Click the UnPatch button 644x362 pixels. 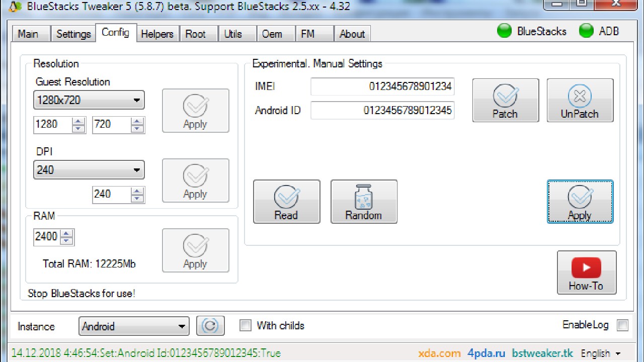click(580, 100)
